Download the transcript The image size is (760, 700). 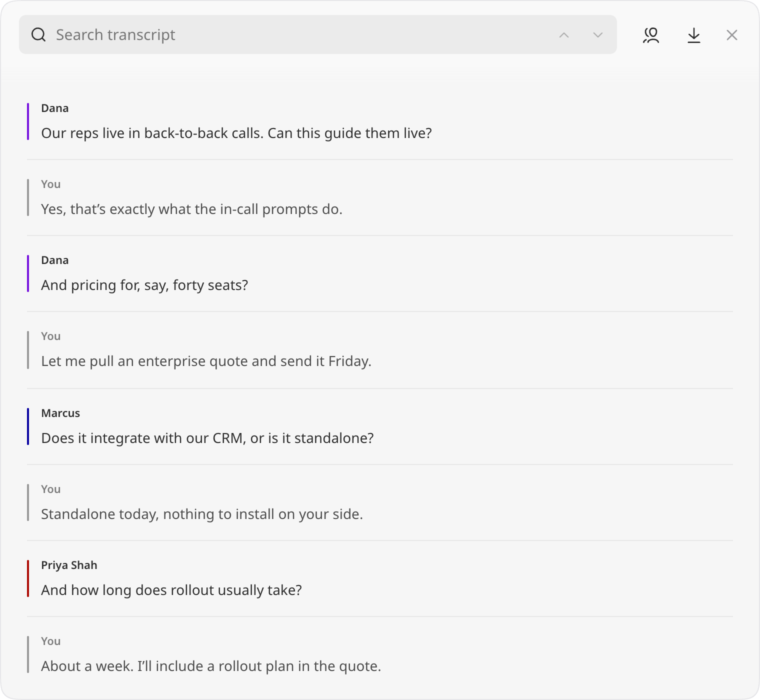[x=694, y=35]
